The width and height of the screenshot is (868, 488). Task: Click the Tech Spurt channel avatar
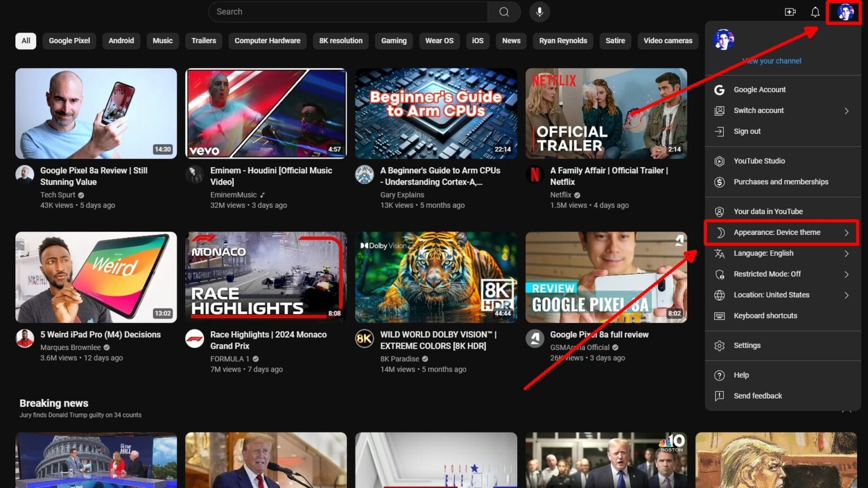[x=25, y=175]
